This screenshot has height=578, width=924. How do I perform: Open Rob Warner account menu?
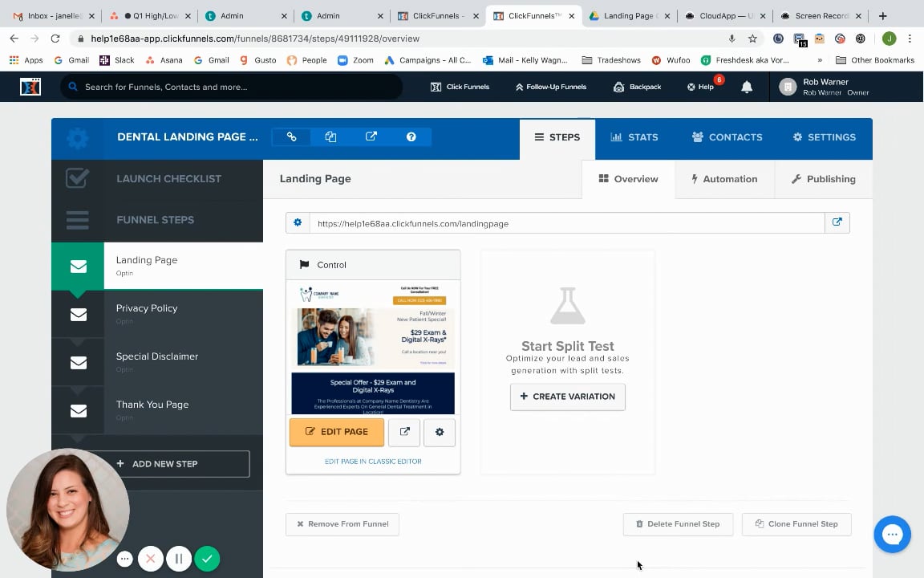(824, 87)
